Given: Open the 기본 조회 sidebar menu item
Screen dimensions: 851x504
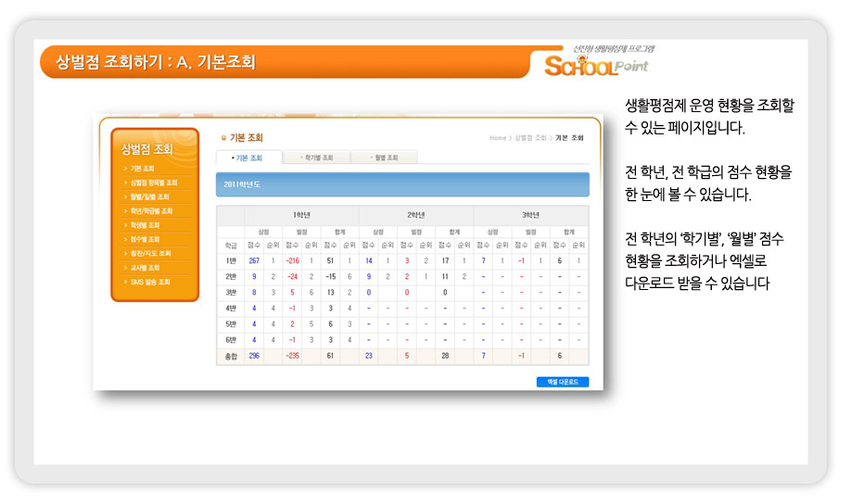Looking at the screenshot, I should click(x=142, y=169).
